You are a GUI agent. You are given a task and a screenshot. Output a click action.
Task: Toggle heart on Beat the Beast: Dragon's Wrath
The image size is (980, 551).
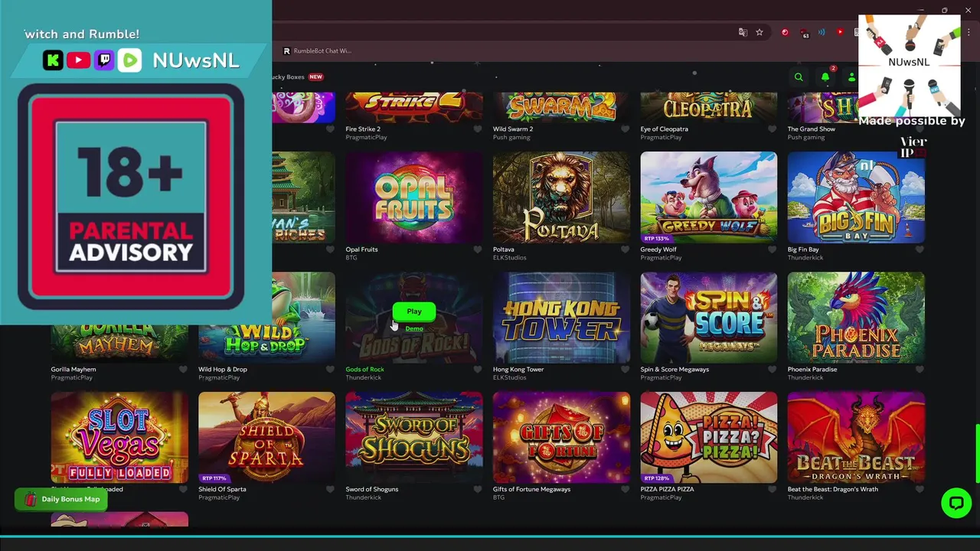pos(920,490)
